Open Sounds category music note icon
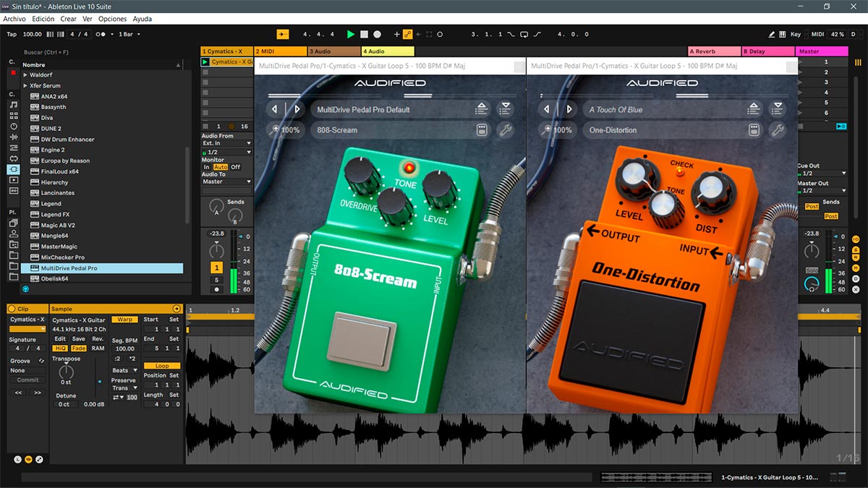The width and height of the screenshot is (868, 488). (13, 105)
